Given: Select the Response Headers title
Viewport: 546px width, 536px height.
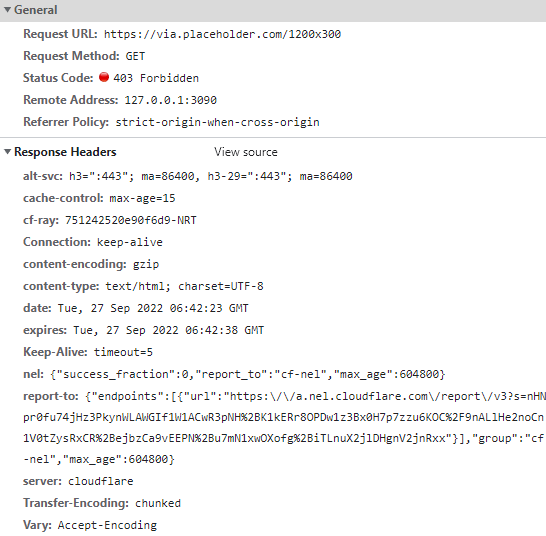Looking at the screenshot, I should point(65,152).
